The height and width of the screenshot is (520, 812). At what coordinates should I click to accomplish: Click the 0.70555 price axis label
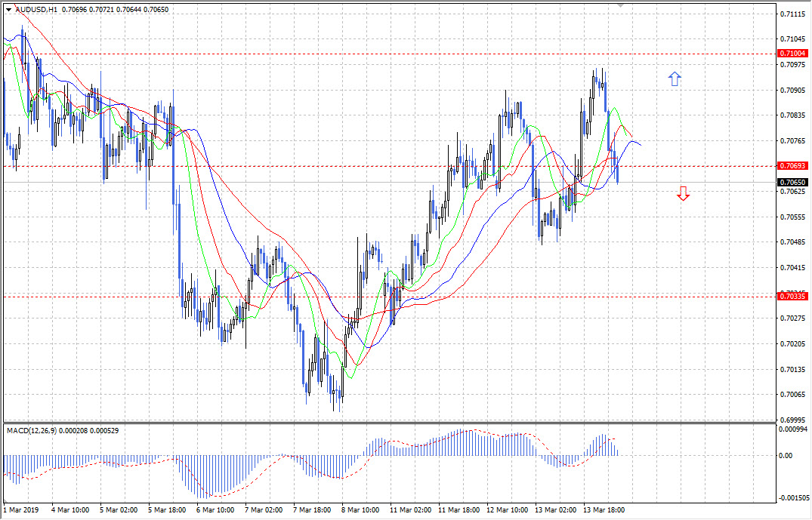tap(793, 217)
